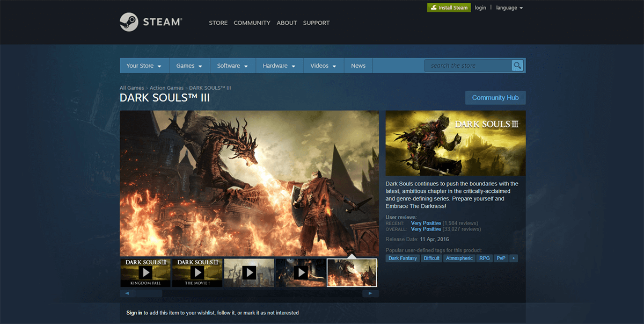This screenshot has width=644, height=324.
Task: Open the ABOUT page in header
Action: coord(287,23)
